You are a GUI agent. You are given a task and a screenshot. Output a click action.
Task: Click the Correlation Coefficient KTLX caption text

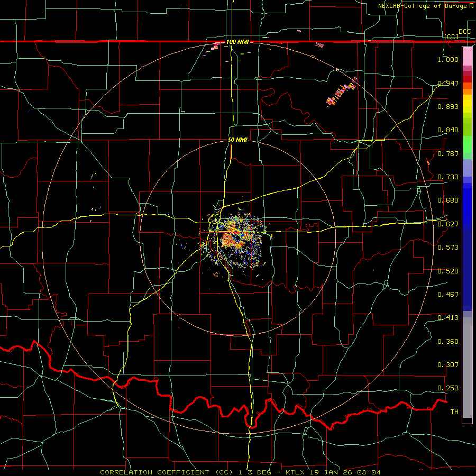(x=240, y=472)
